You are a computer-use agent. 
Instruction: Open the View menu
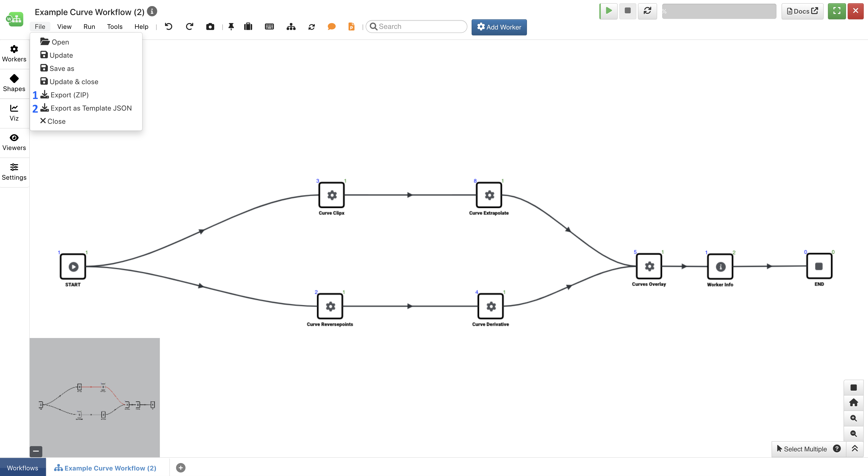coord(64,26)
